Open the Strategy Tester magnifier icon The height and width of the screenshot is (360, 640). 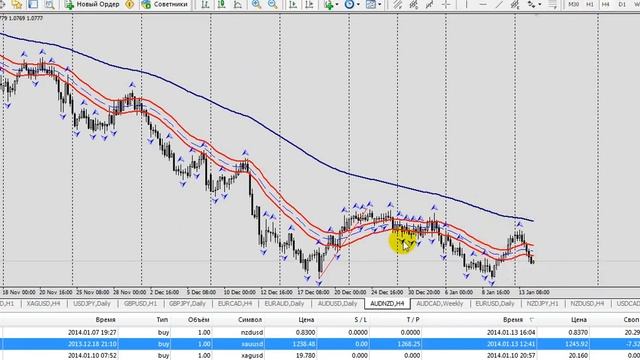[49, 4]
